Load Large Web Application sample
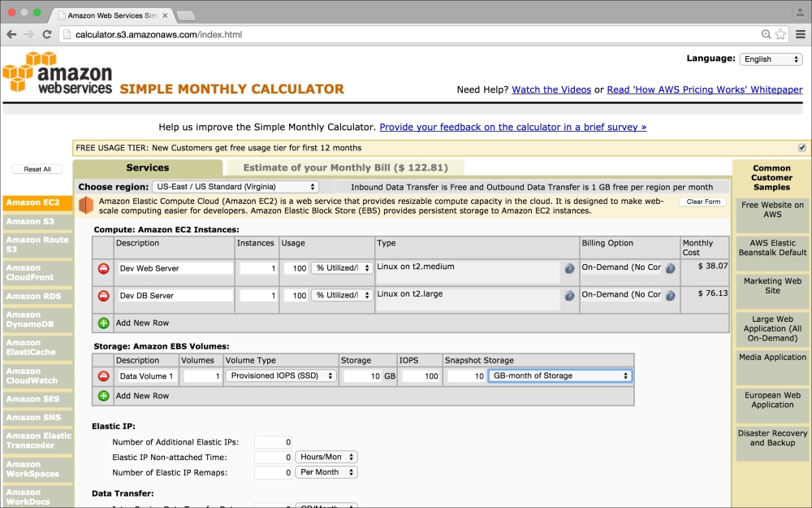This screenshot has width=812, height=508. click(772, 328)
